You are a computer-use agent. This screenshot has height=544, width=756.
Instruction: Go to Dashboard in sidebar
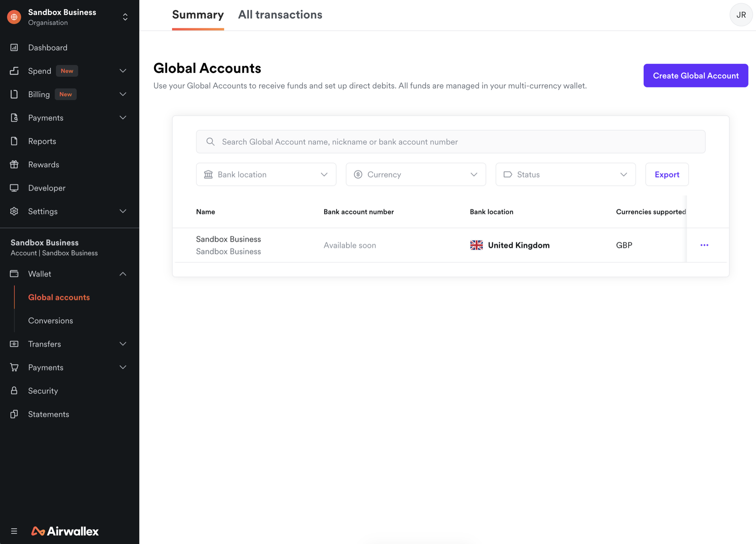tap(48, 48)
